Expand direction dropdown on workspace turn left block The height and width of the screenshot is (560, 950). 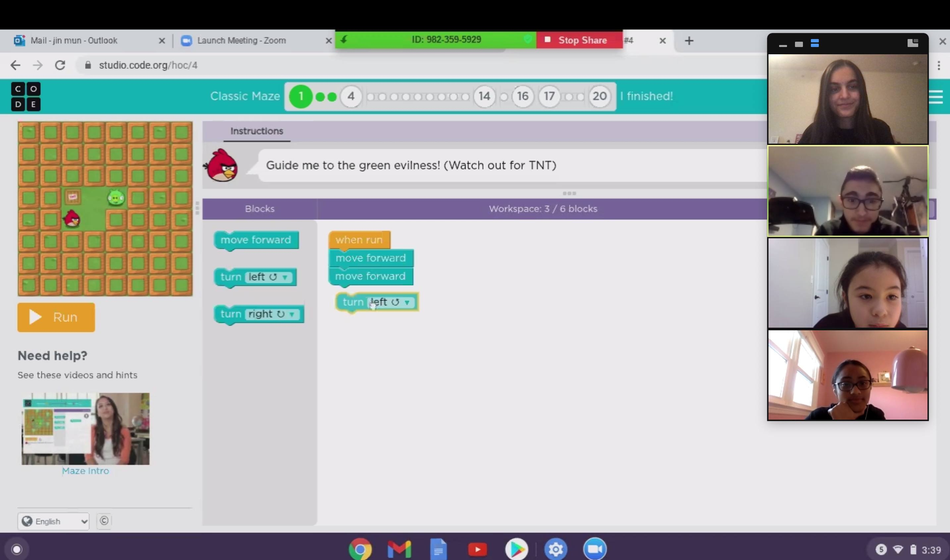[407, 302]
